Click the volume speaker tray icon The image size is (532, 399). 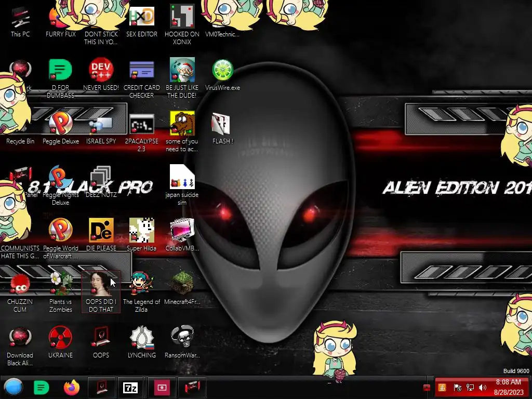(x=483, y=388)
